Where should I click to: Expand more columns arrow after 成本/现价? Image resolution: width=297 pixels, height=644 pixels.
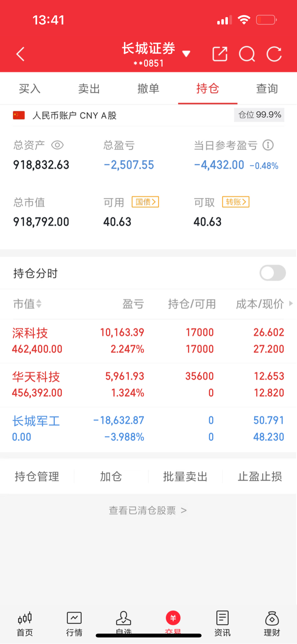click(291, 304)
